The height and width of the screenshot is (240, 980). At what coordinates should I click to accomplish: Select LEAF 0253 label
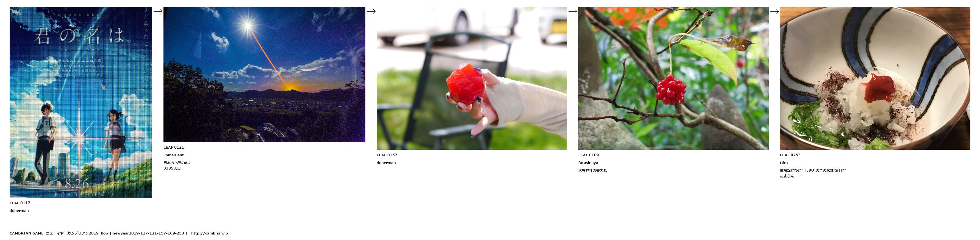coord(790,155)
